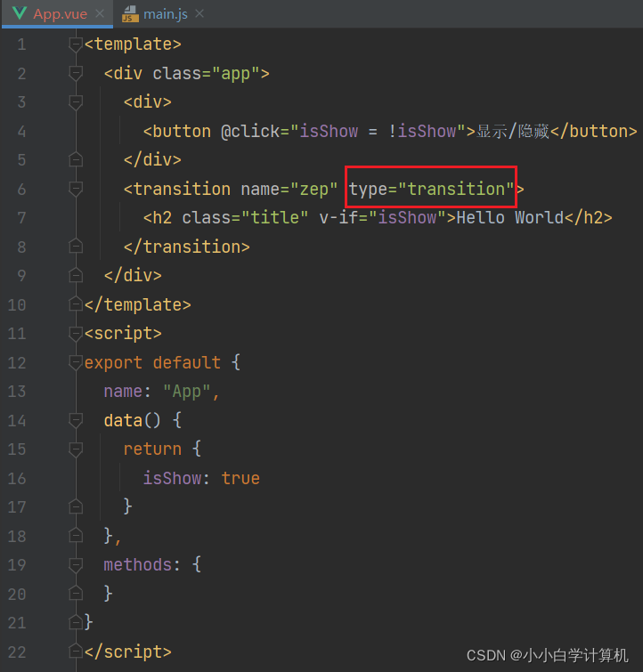Click fold end marker at line 9
Viewport: 643px width, 672px height.
click(76, 275)
